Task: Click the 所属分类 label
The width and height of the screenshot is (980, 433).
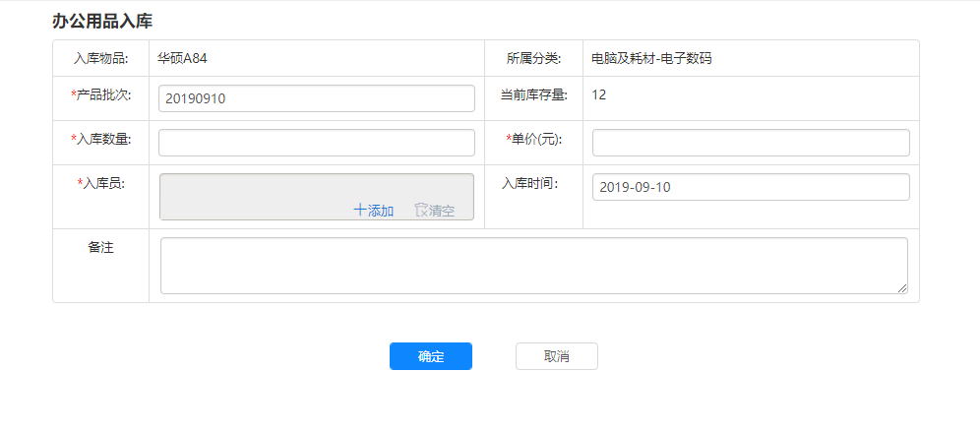Action: [533, 58]
